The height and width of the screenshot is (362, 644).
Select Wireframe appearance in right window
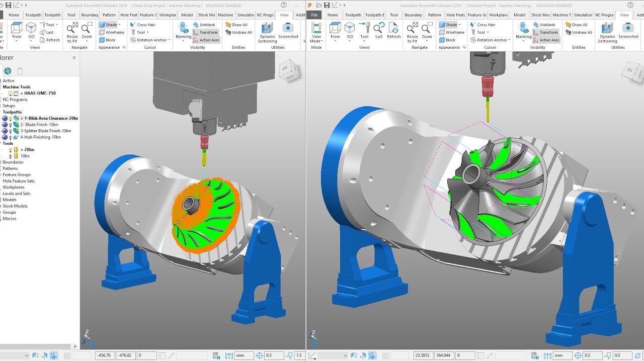[451, 32]
